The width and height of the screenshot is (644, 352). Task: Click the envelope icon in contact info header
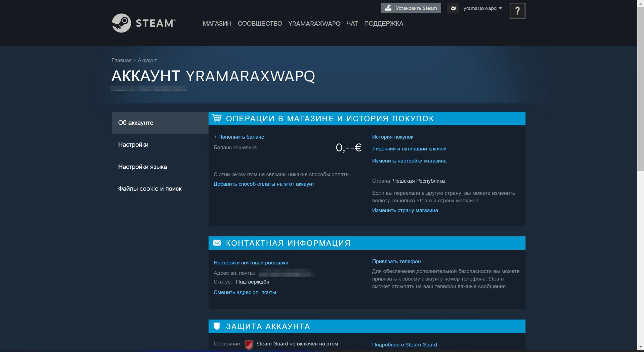[x=217, y=243]
